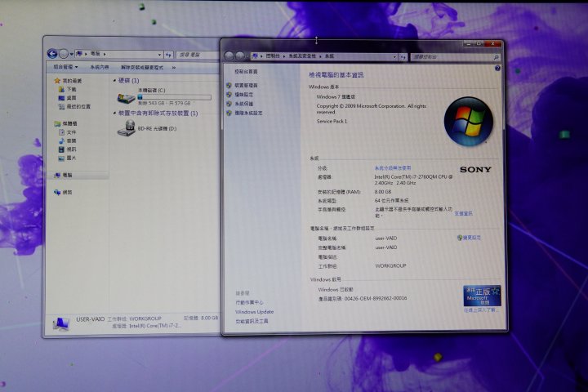
Task: Click back button in System window
Action: tap(229, 56)
